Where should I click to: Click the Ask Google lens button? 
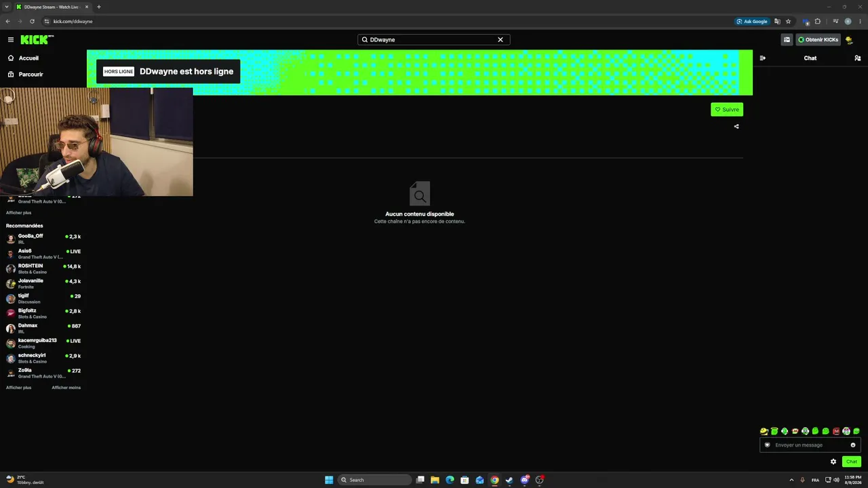click(752, 21)
